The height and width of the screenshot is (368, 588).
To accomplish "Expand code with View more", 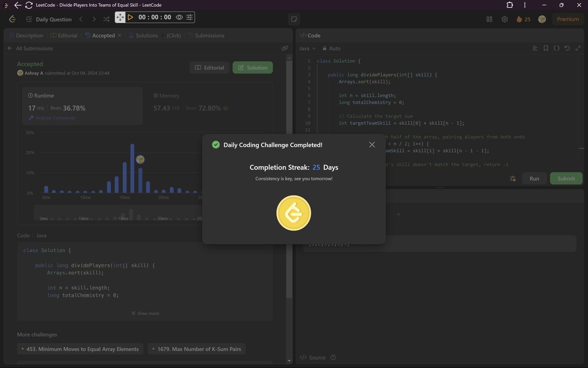I will click(145, 313).
